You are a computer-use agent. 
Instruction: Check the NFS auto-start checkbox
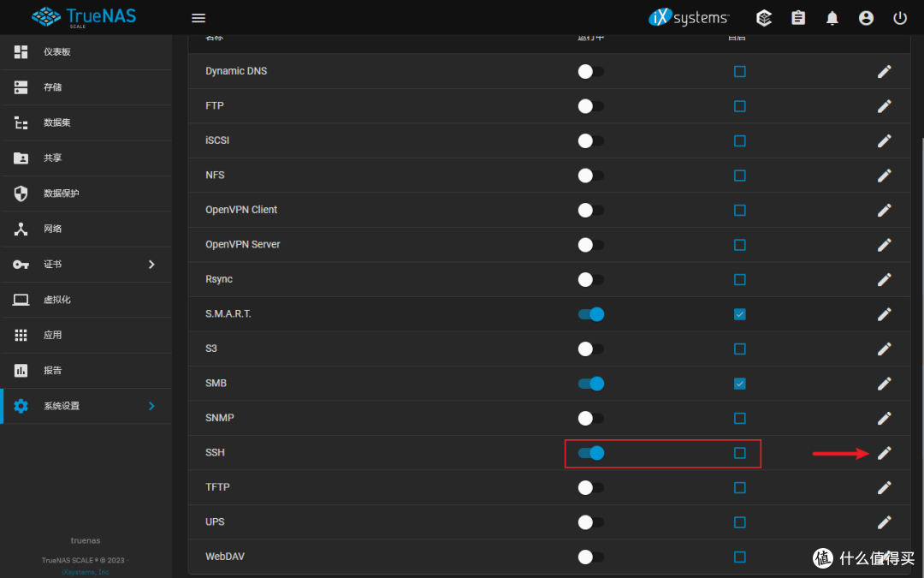point(739,176)
